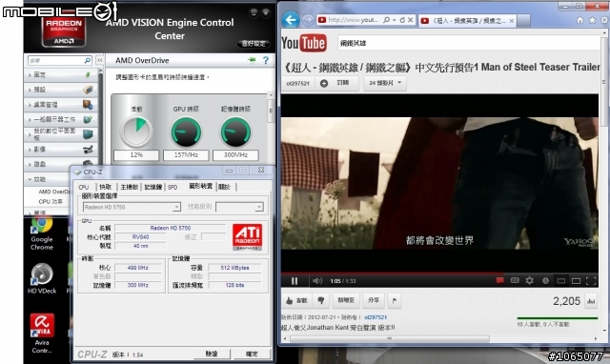610x364 pixels.
Task: Switch the player to large player mode
Action: click(576, 281)
